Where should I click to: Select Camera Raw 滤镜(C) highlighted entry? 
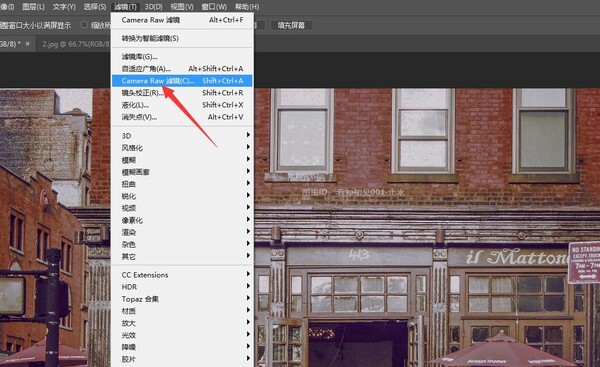pos(182,81)
